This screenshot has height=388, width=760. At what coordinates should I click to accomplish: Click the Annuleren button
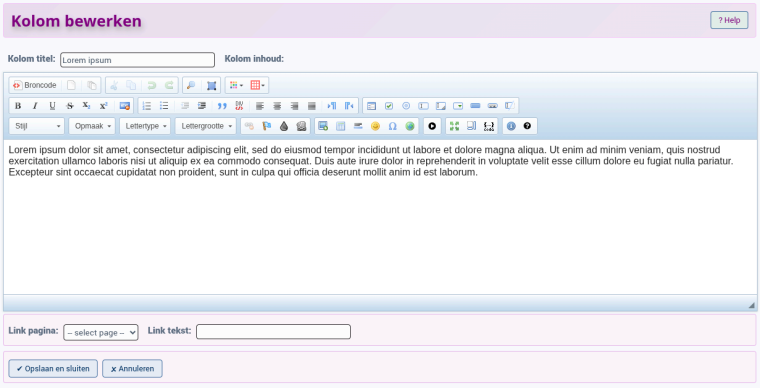[x=132, y=369]
